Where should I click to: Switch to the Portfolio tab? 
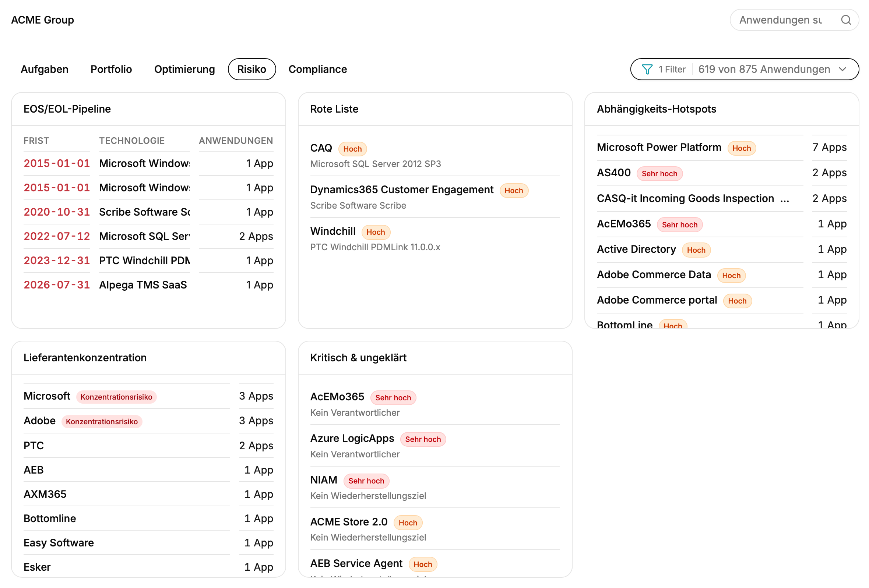pyautogui.click(x=111, y=69)
